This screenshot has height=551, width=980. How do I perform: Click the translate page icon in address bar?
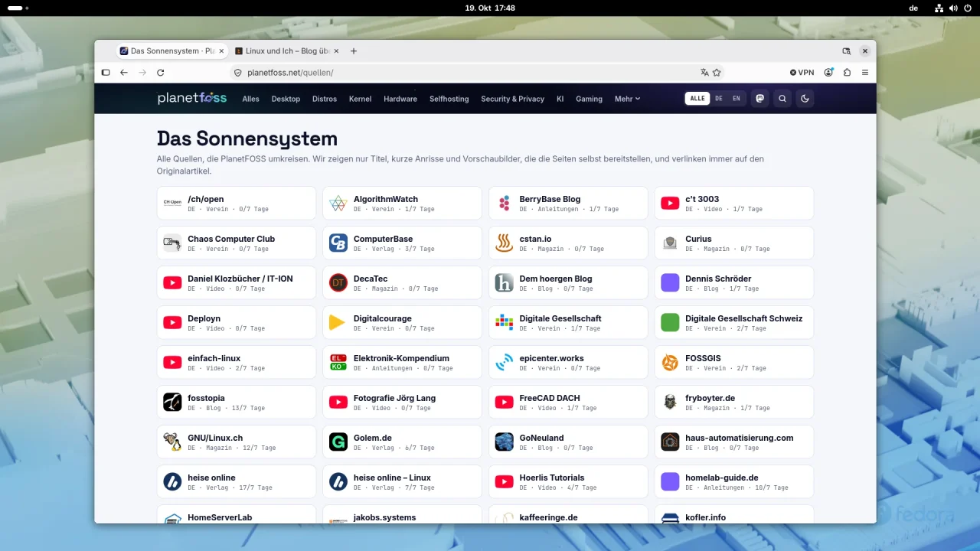[704, 73]
